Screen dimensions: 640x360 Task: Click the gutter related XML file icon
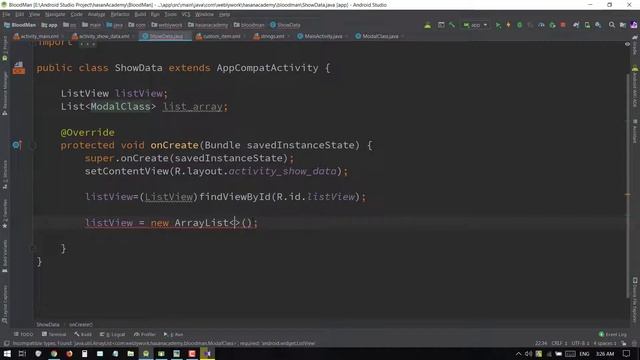pos(18,68)
